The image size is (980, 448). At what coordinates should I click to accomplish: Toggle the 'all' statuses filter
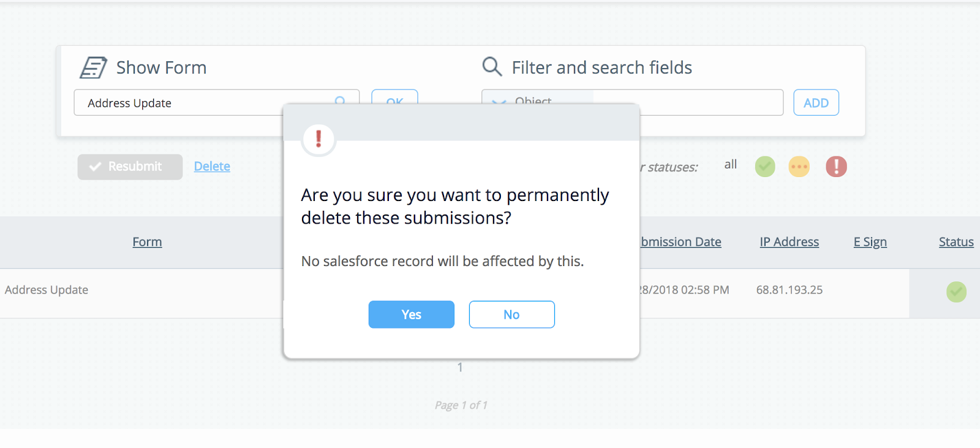(729, 164)
